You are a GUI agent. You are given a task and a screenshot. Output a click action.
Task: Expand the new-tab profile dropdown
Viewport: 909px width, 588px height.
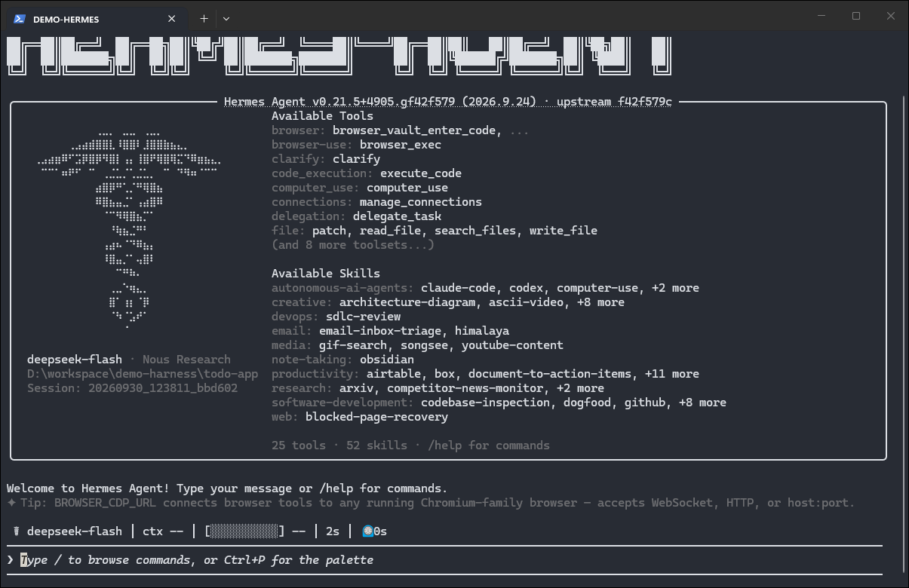(226, 19)
